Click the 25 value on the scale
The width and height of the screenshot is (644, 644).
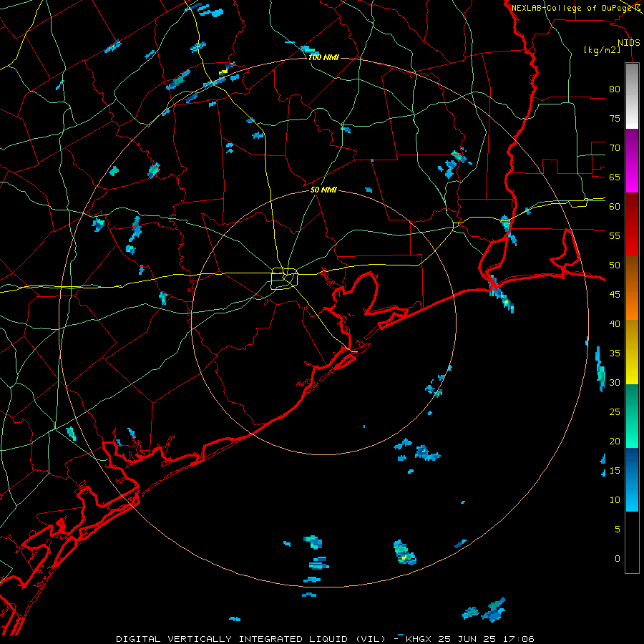pyautogui.click(x=615, y=411)
